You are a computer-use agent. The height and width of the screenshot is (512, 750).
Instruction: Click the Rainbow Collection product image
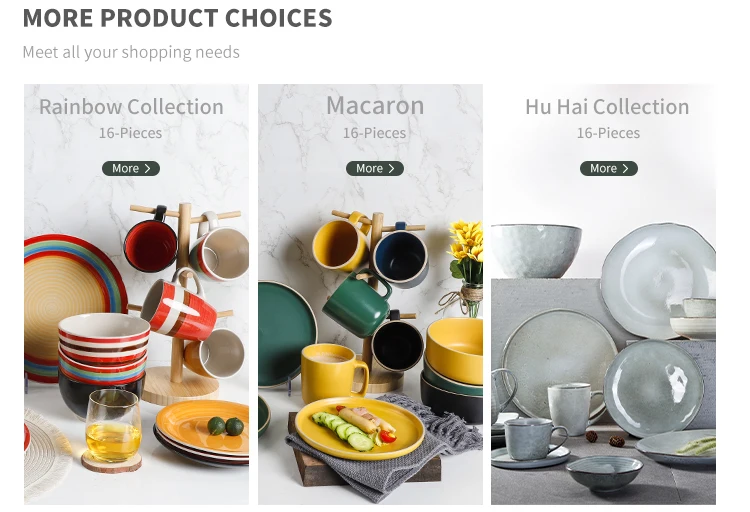tap(136, 294)
